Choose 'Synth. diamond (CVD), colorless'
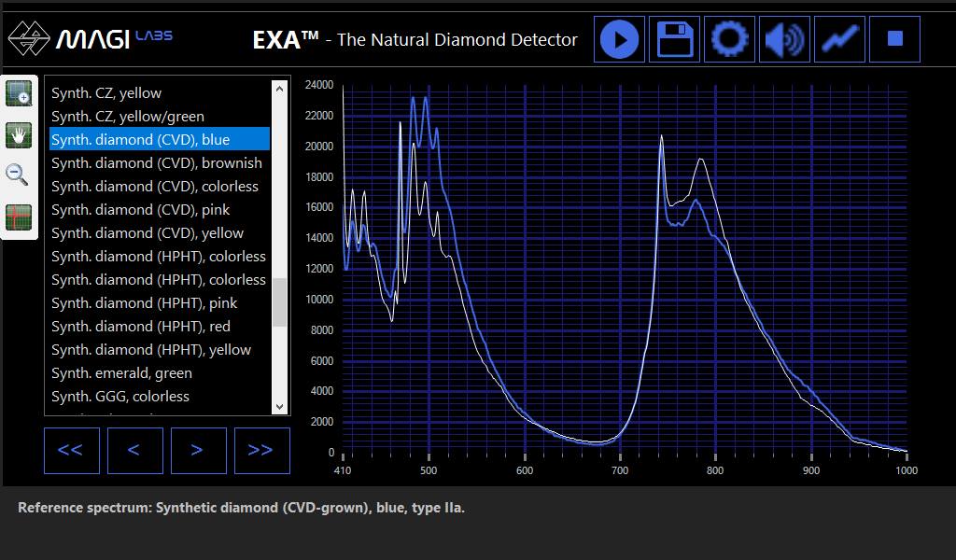956x560 pixels. pos(159,186)
